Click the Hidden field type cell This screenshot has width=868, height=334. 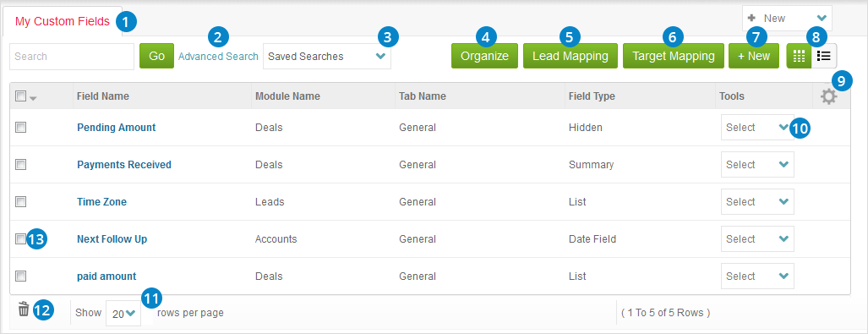point(585,128)
